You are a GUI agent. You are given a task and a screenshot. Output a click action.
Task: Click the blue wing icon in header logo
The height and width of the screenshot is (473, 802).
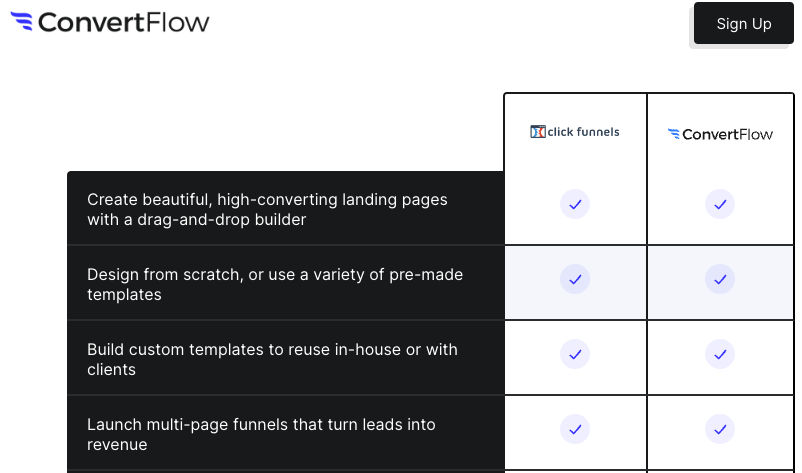pyautogui.click(x=21, y=21)
